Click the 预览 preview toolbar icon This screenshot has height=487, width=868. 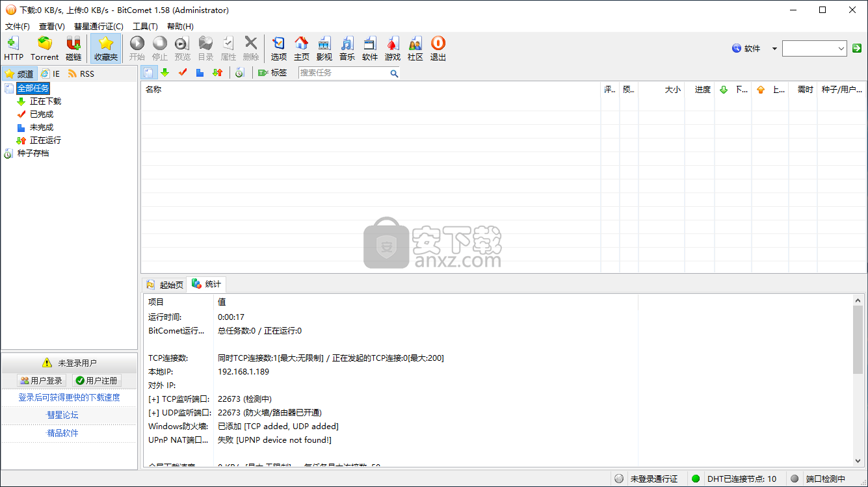(183, 49)
